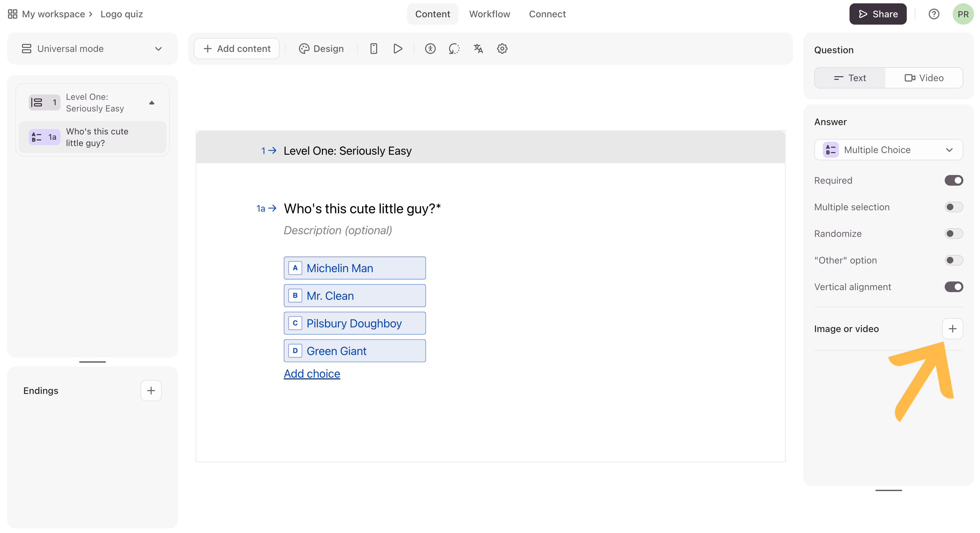Turn on the Randomize toggle
The image size is (980, 533).
[x=953, y=234]
